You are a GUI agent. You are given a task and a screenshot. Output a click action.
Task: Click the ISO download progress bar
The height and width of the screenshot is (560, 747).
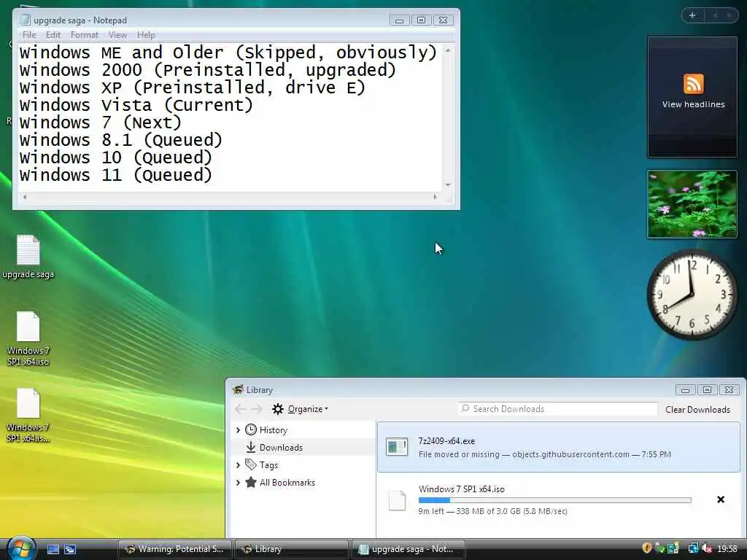(554, 500)
